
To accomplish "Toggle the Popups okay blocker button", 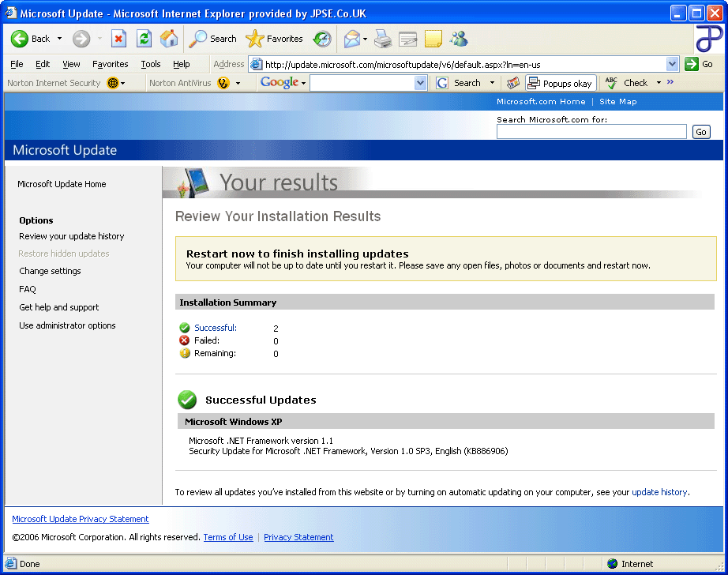I will (561, 83).
